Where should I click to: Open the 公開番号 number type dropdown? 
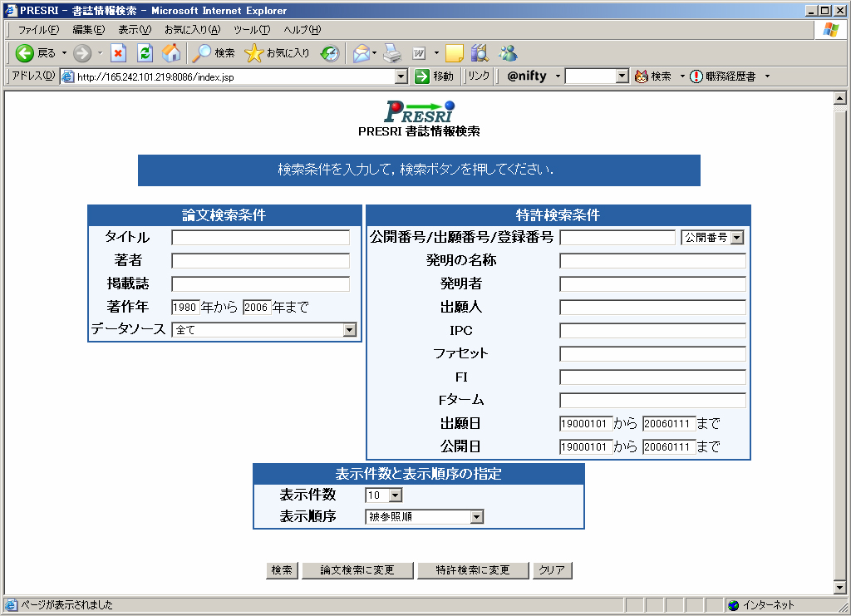tap(736, 238)
